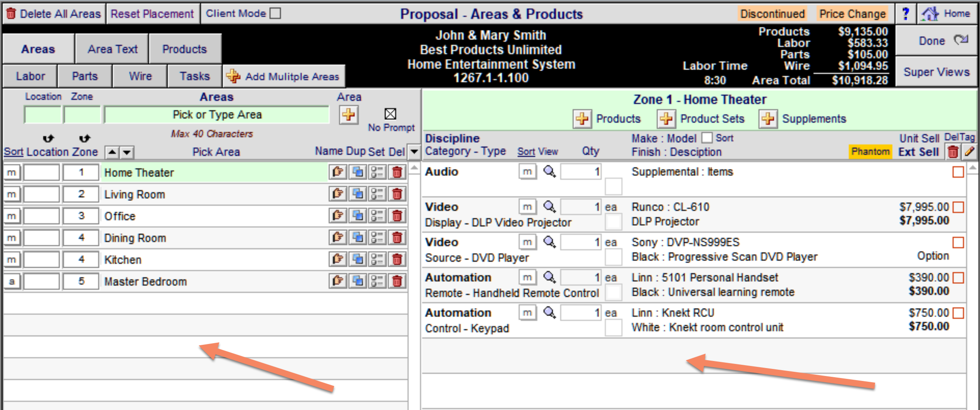Delete the Master Bedroom area
The image size is (980, 410).
[x=397, y=281]
